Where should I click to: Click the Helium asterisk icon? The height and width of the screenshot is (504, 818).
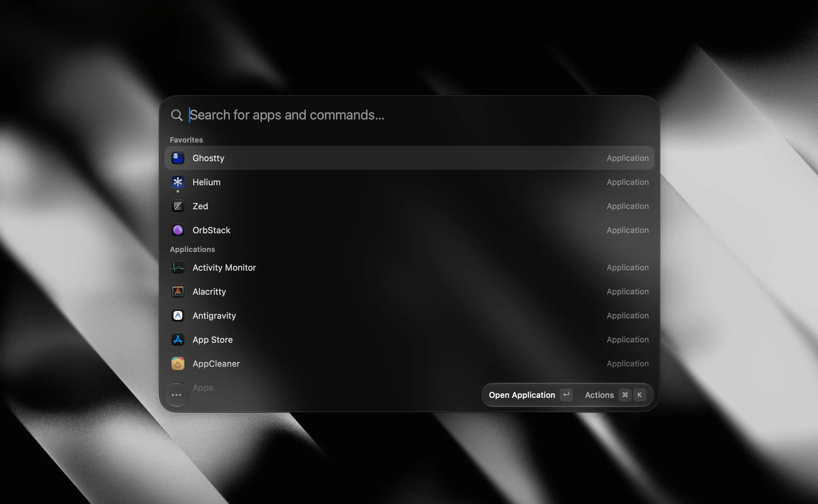pyautogui.click(x=178, y=182)
